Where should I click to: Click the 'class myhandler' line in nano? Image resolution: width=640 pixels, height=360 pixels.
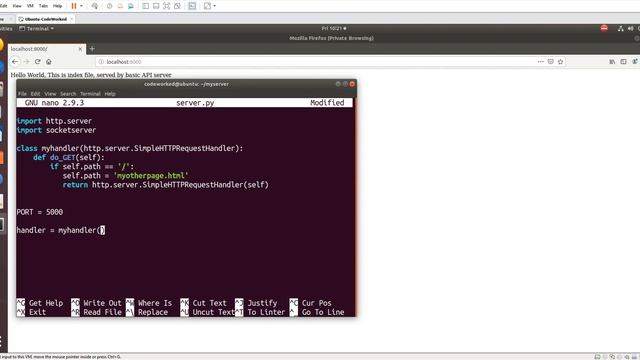[130, 148]
